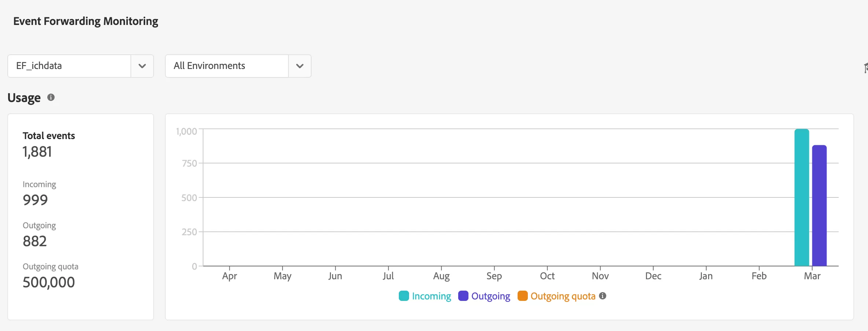Toggle the Outgoing legend purple swatch

pos(463,296)
